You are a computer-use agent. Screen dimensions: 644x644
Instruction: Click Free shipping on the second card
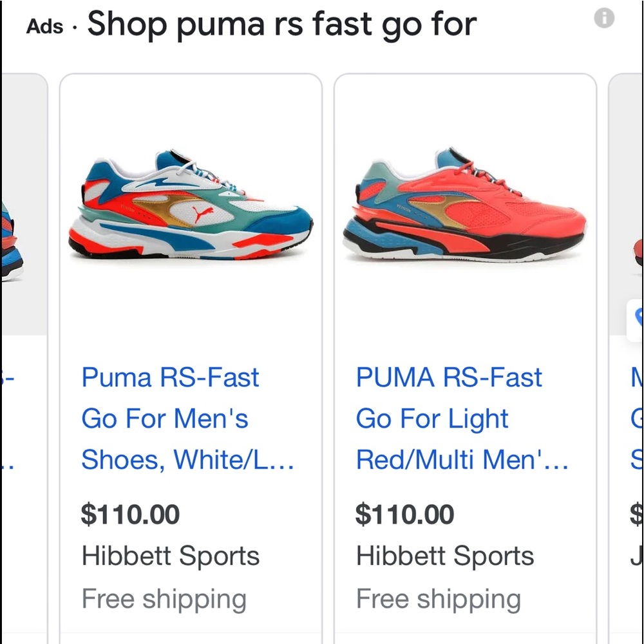click(439, 599)
